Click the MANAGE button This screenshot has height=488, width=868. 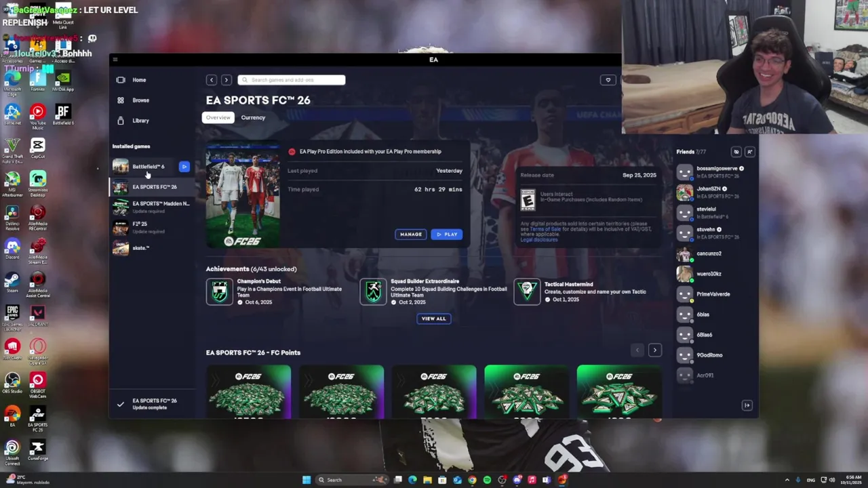tap(411, 235)
